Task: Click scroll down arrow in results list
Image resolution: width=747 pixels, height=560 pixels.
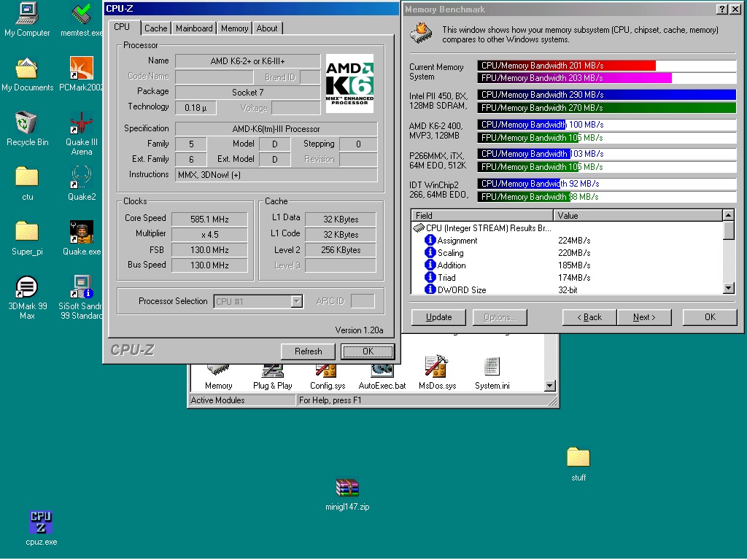Action: tap(728, 287)
